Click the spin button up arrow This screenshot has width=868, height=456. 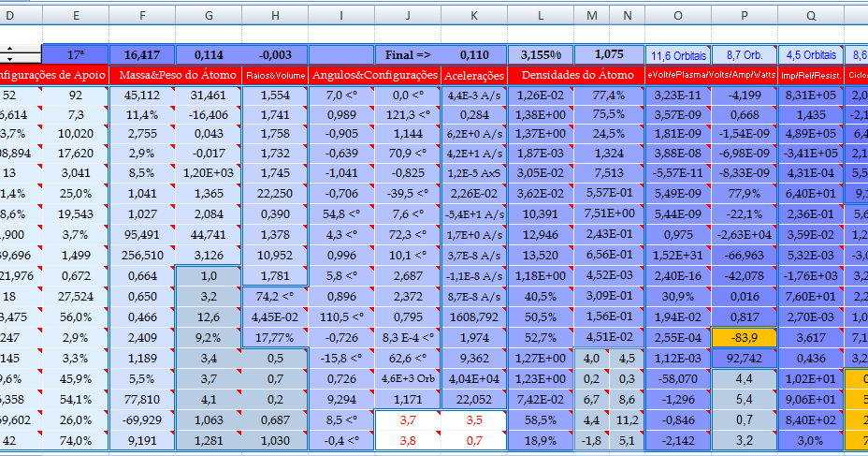coord(10,50)
